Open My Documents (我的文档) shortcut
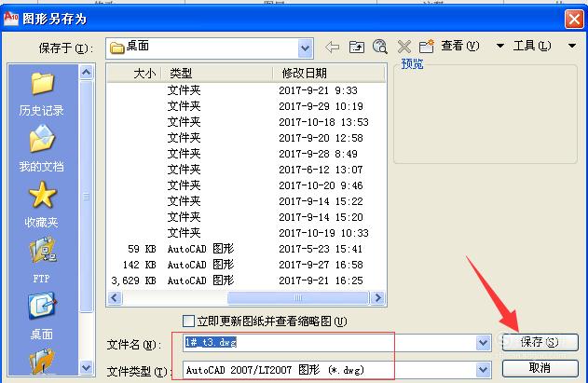This screenshot has width=588, height=383. [42, 148]
